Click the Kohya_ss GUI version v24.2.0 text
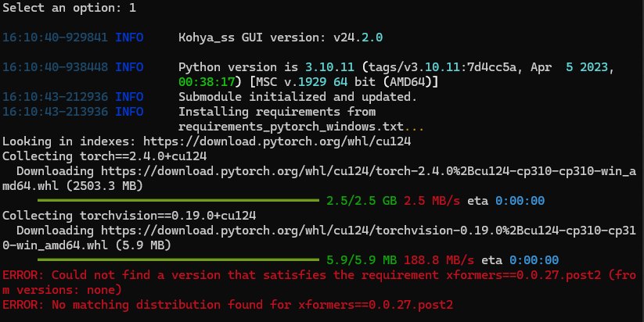Image resolution: width=644 pixels, height=322 pixels. click(x=280, y=38)
